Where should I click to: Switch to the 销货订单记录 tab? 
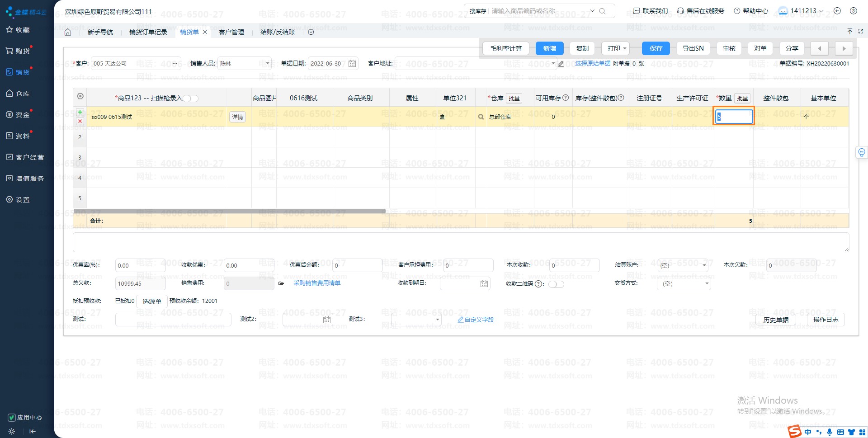[148, 32]
